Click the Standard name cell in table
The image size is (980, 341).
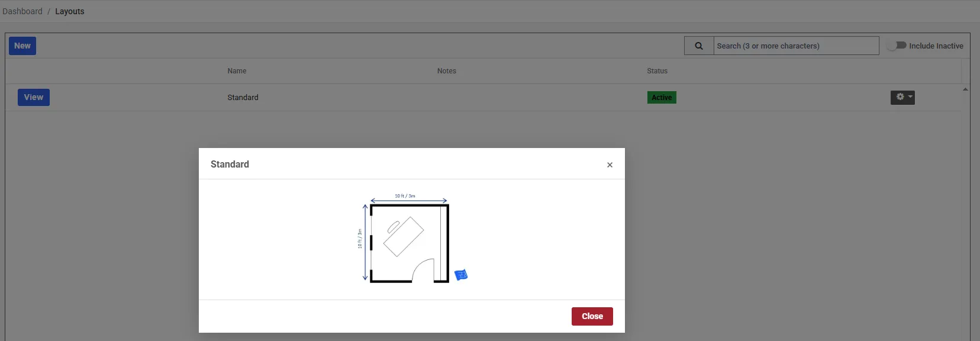point(243,98)
